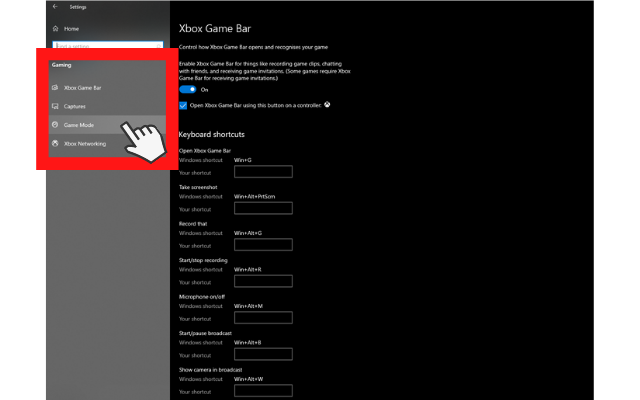This screenshot has width=640, height=400.
Task: Click the Xbox Game Bar sidebar icon
Action: coord(55,88)
